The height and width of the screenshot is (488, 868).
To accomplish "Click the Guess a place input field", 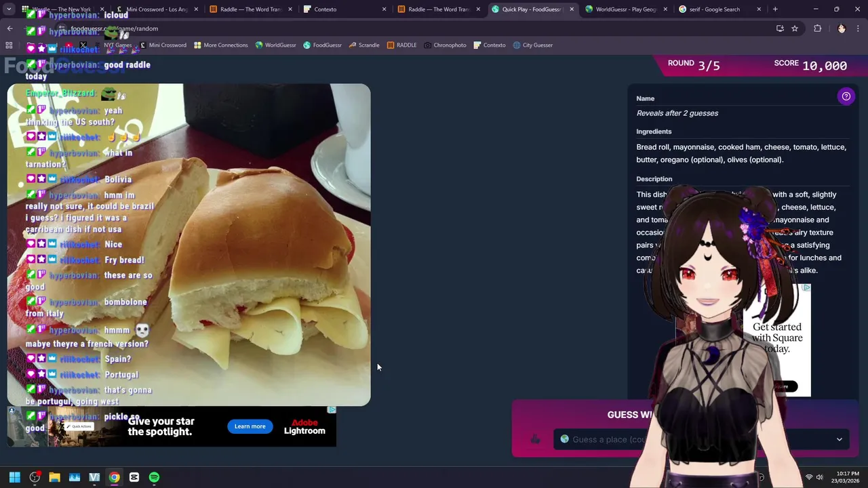I will (x=702, y=439).
